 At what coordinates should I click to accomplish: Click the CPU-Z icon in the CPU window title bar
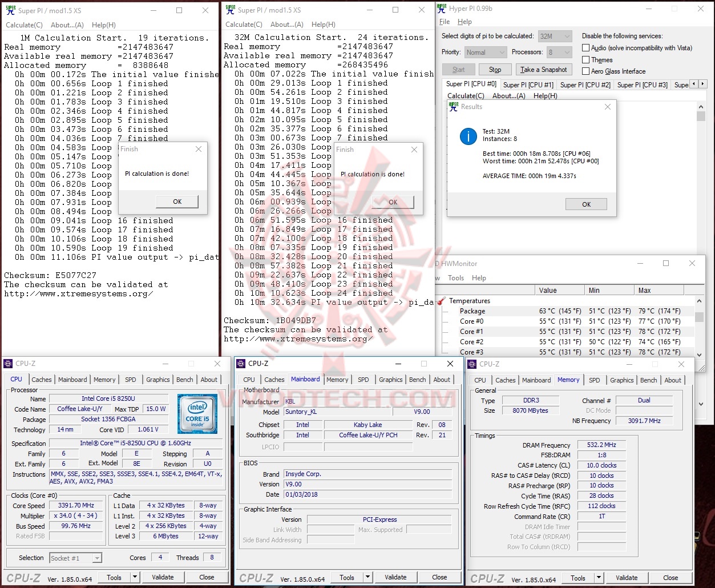[8, 364]
